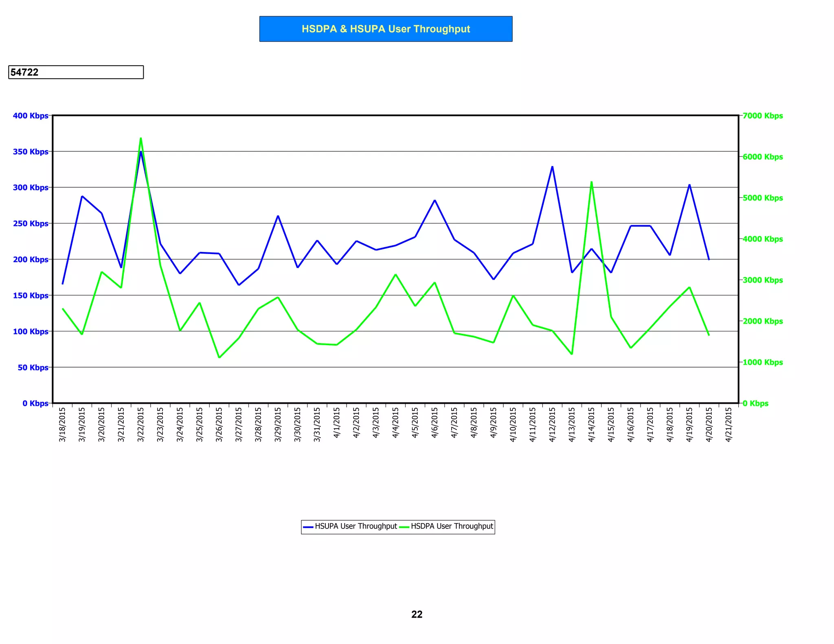Viewport: 834px width, 644px height.
Task: Select the HSUPA User Throughput legend label
Action: pyautogui.click(x=356, y=526)
